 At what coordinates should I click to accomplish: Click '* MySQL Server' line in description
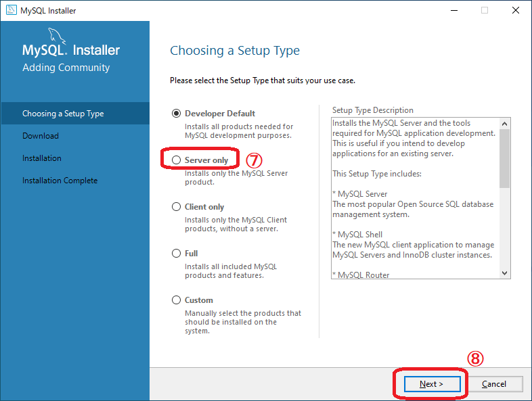point(359,194)
